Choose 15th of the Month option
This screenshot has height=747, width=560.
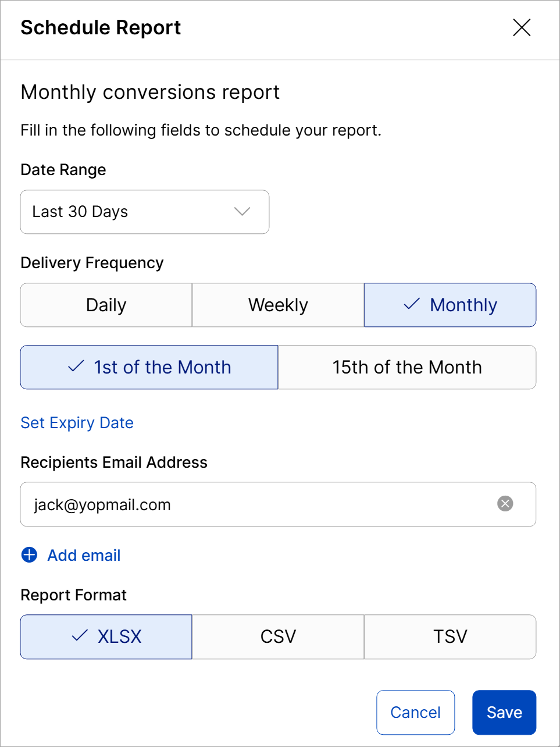click(407, 367)
